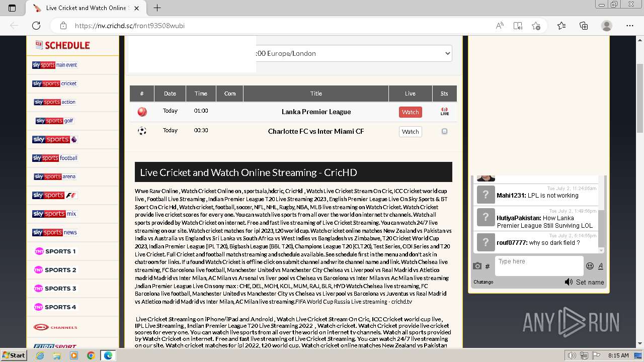The width and height of the screenshot is (644, 362).
Task: Mute chat sound with speaker icon
Action: click(569, 282)
